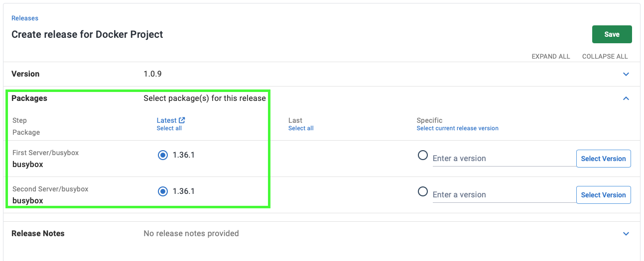Open the Latest column header link
Screen dimensions: 644x261
(166, 120)
